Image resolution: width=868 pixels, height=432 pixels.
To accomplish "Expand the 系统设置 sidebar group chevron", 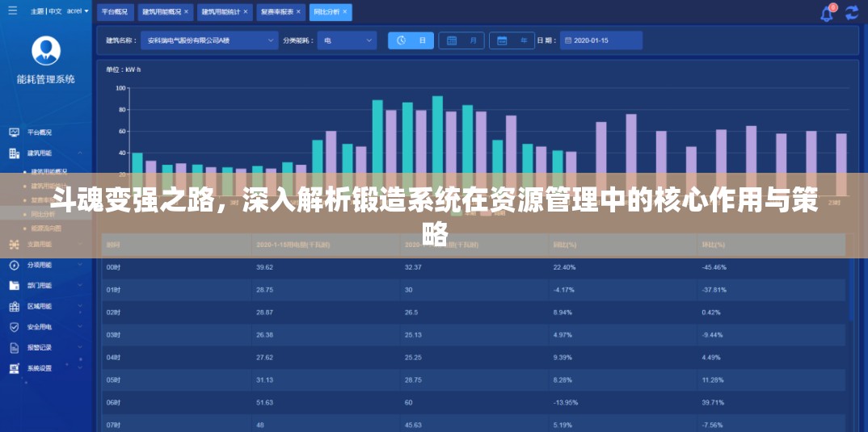I will [x=81, y=368].
